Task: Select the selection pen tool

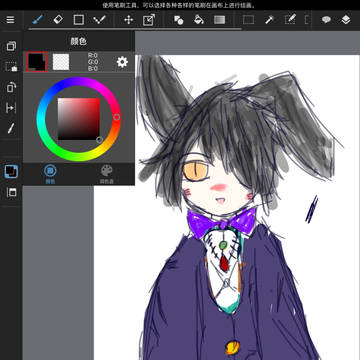Action: (x=290, y=20)
